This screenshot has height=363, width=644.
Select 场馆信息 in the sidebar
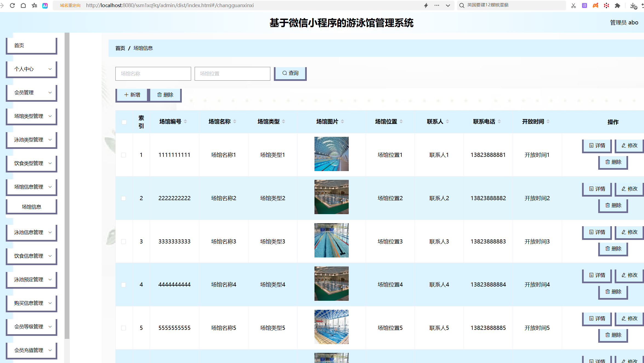31,206
